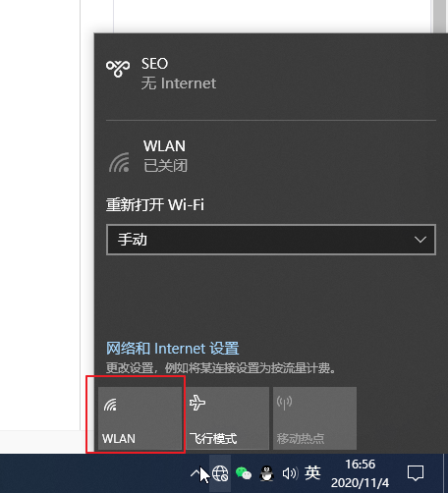Screen dimensions: 448x493
Task: Open the clock showing 16:56
Action: (360, 473)
